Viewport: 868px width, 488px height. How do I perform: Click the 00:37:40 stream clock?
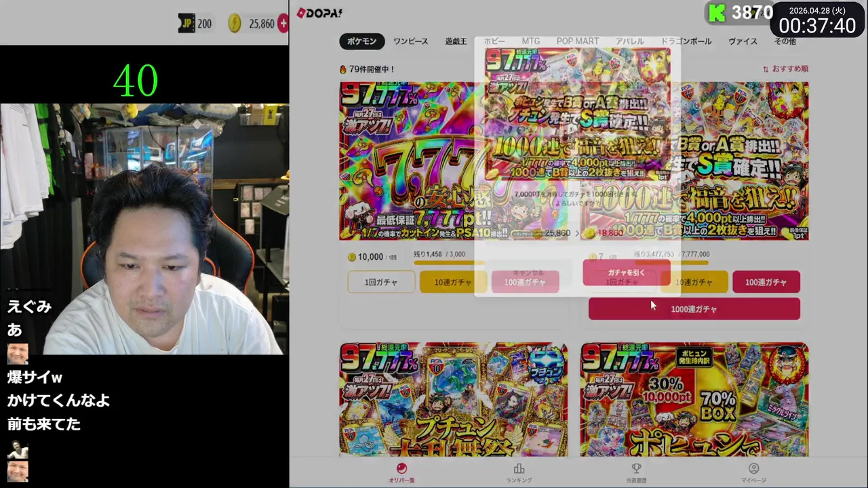point(817,26)
